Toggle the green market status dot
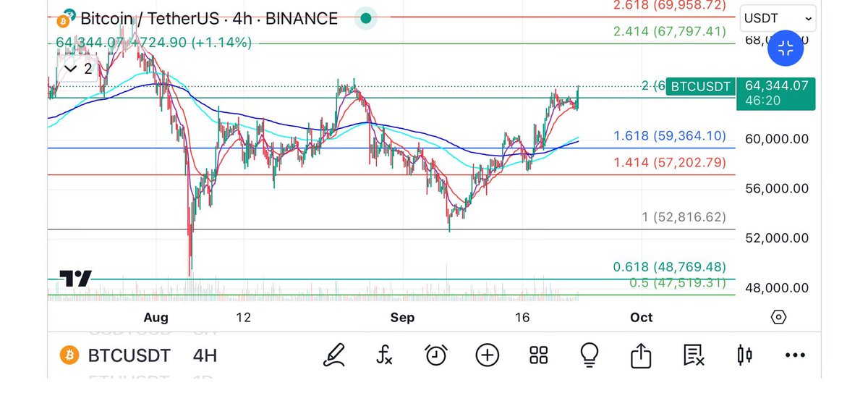The width and height of the screenshot is (868, 401). pos(367,17)
